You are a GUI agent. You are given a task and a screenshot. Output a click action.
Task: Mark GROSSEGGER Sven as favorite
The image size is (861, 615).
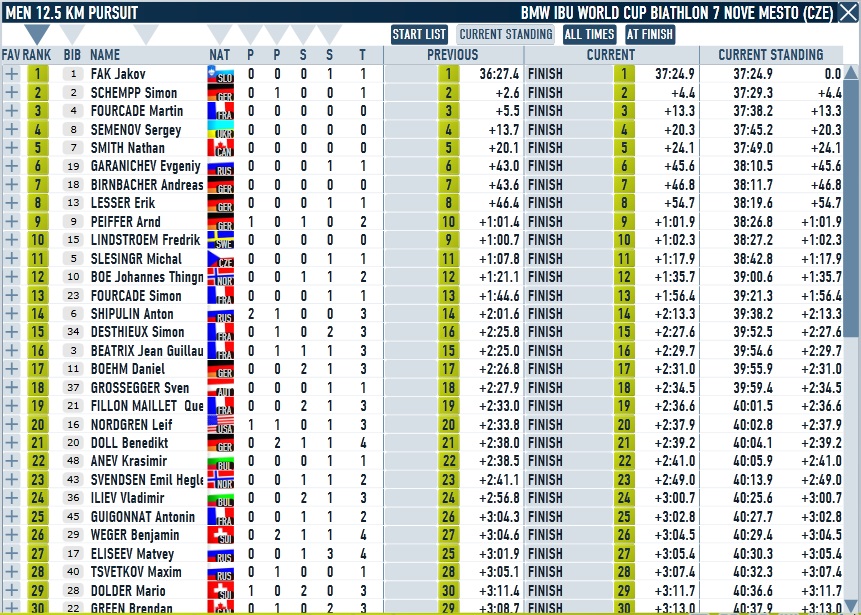12,388
